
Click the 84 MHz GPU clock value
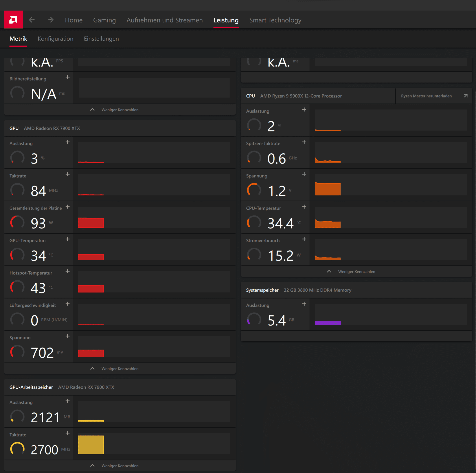38,191
